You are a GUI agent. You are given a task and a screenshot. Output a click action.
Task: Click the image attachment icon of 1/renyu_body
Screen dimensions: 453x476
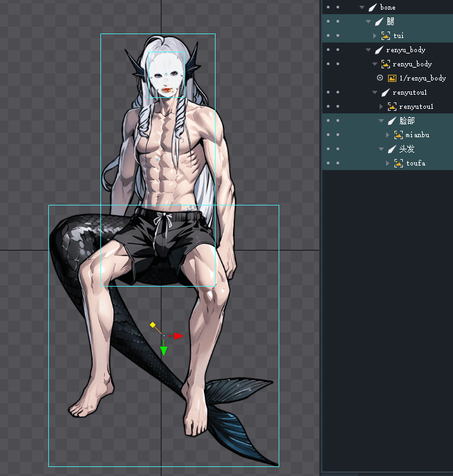(x=392, y=78)
